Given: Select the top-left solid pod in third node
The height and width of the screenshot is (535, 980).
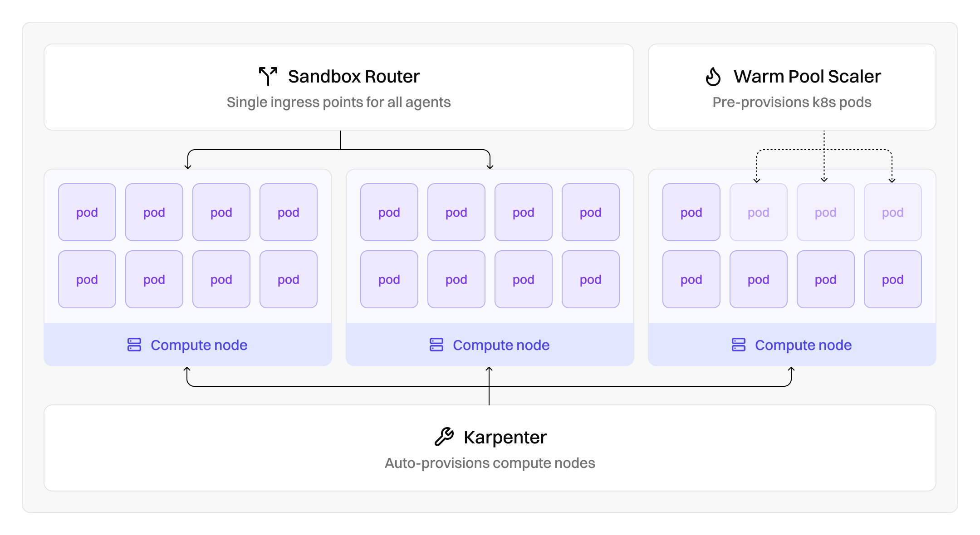Looking at the screenshot, I should coord(691,212).
